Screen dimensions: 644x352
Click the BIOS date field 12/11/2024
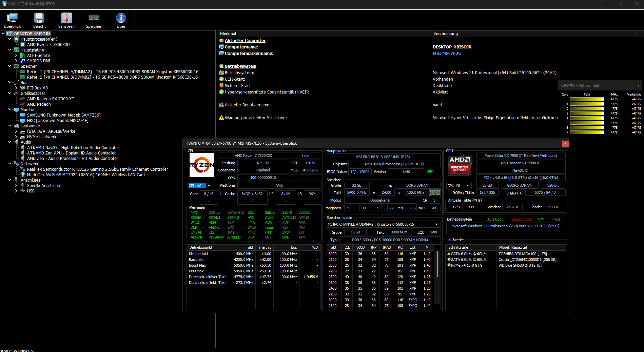pos(359,172)
